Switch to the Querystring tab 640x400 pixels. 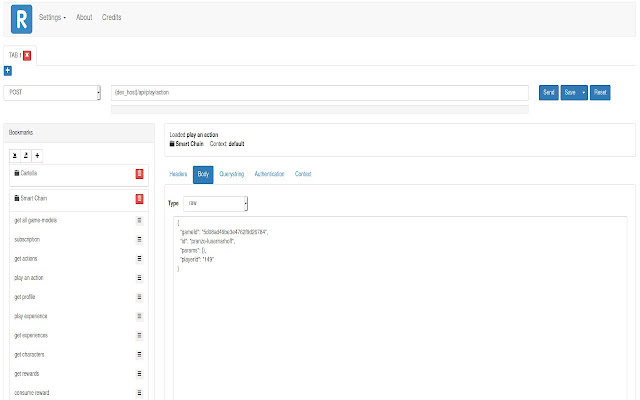click(231, 174)
